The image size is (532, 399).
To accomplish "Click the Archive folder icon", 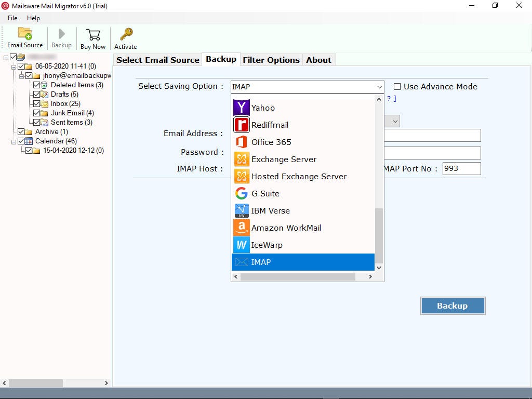I will [x=29, y=131].
